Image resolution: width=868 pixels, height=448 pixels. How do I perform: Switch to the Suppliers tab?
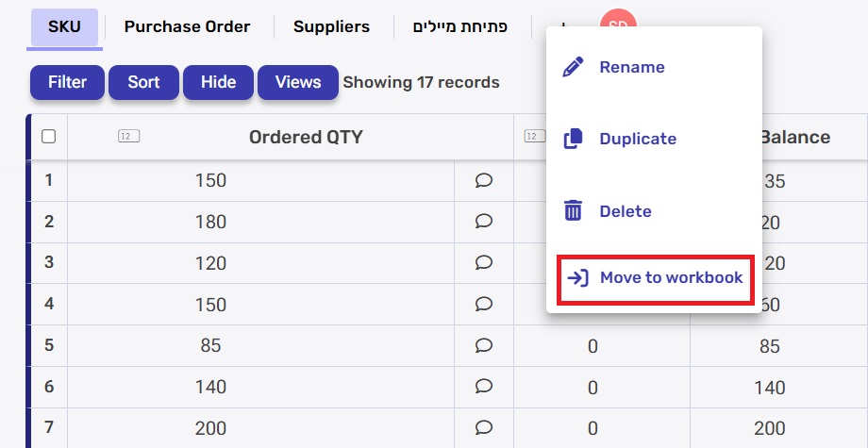click(x=331, y=26)
